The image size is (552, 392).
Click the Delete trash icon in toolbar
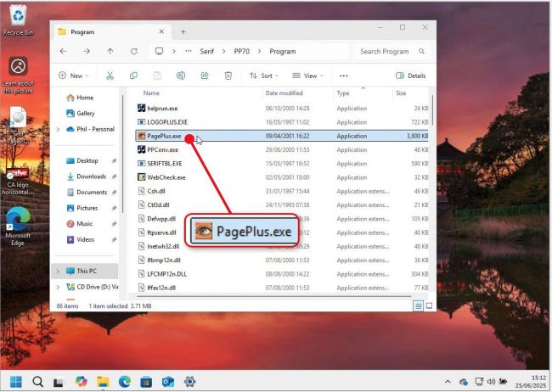click(228, 76)
